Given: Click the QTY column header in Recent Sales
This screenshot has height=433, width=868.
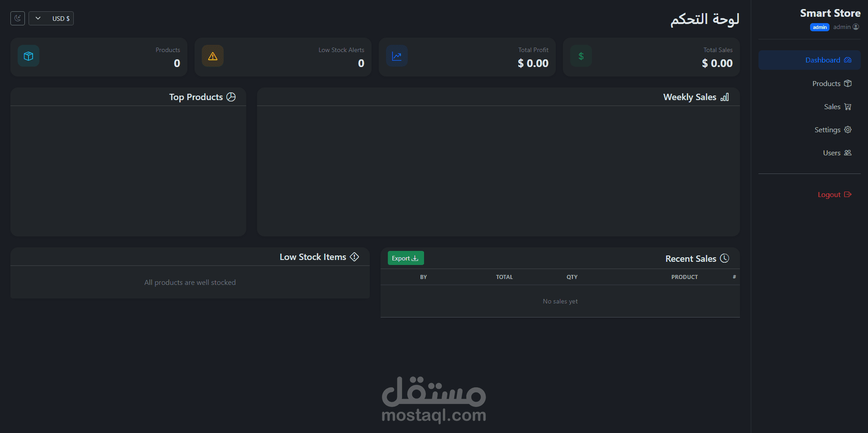Looking at the screenshot, I should (572, 277).
